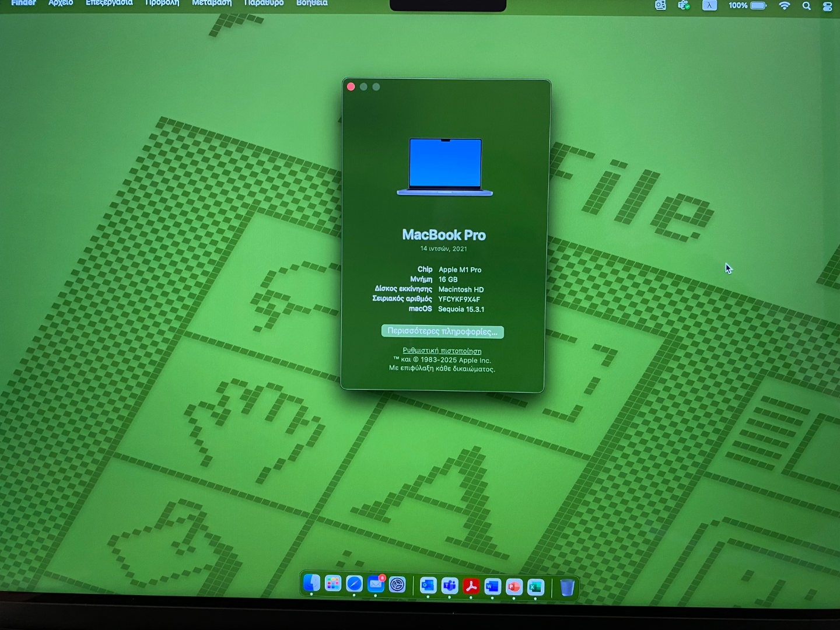This screenshot has height=630, width=840.
Task: Select the 'Macintosh HD' startup disk value
Action: pyautogui.click(x=461, y=289)
